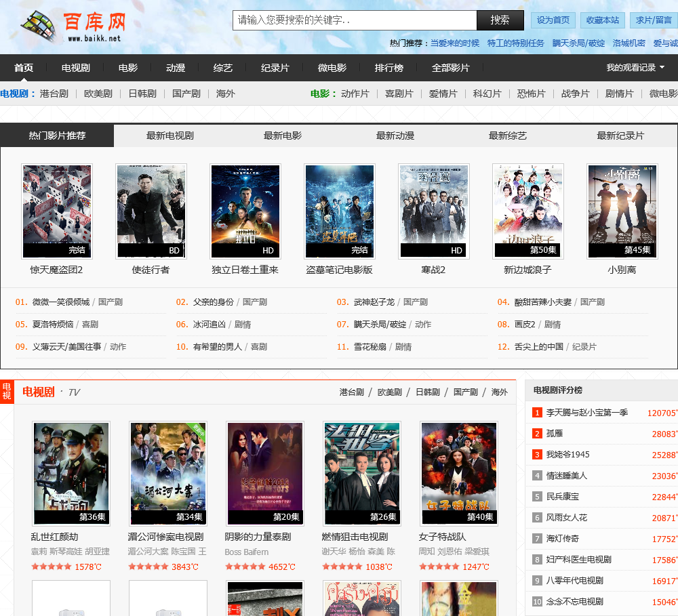
Task: Open 女子特战队 poster thumbnail
Action: coord(459,473)
